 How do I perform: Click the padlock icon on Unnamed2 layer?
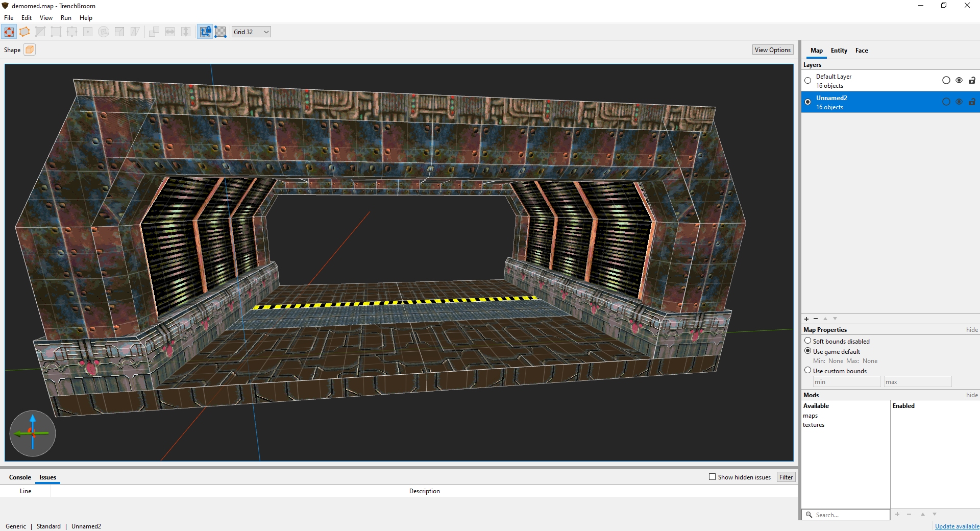click(972, 102)
